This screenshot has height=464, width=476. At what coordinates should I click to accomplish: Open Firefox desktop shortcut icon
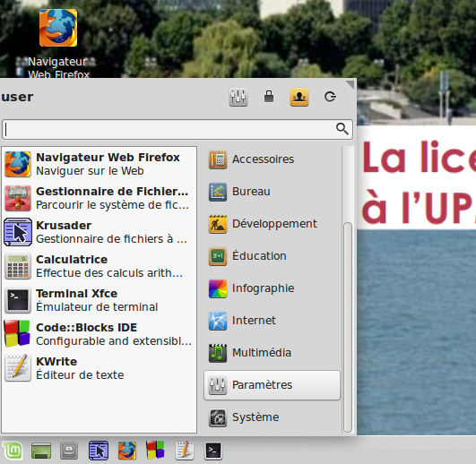58,28
